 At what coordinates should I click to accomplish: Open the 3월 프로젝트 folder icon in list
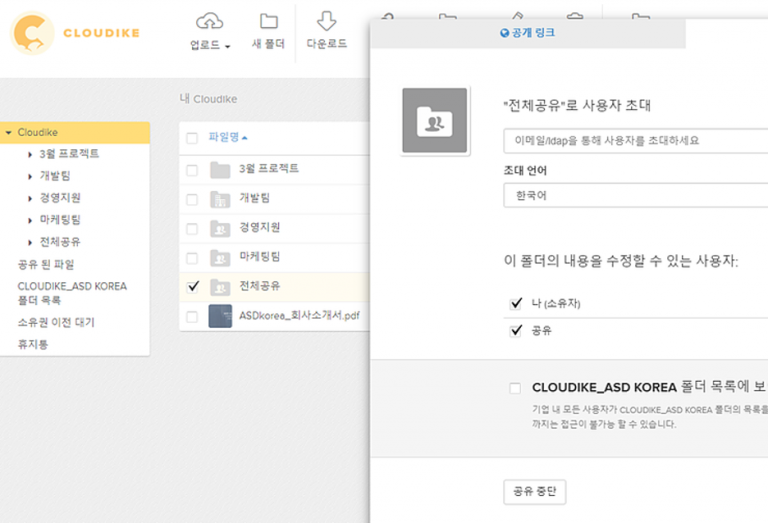point(220,170)
